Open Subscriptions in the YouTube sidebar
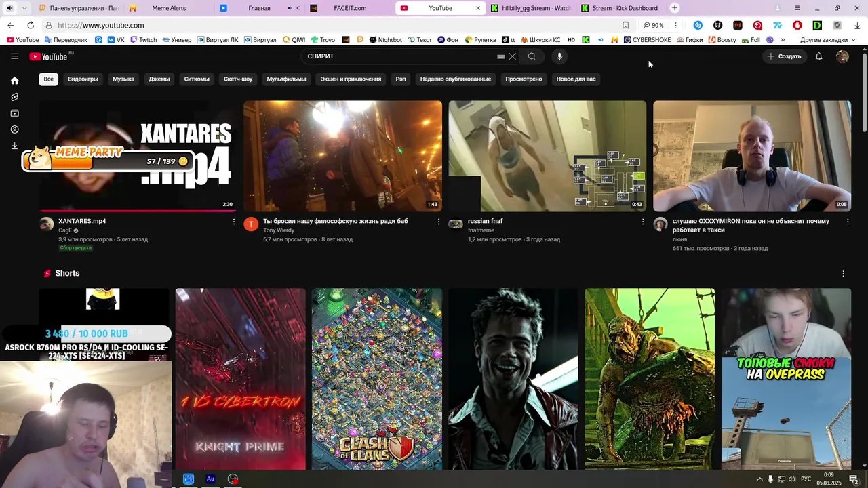The image size is (868, 488). 14,113
